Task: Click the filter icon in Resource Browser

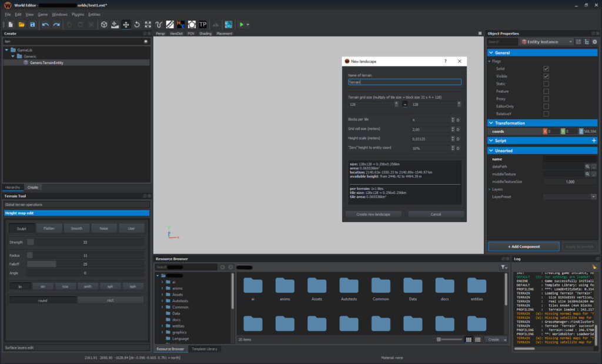Action: click(504, 267)
